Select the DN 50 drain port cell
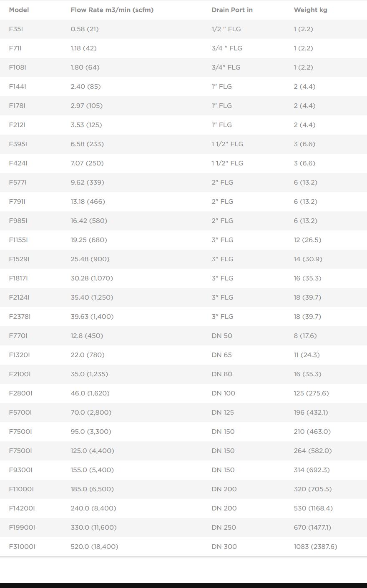 point(222,336)
